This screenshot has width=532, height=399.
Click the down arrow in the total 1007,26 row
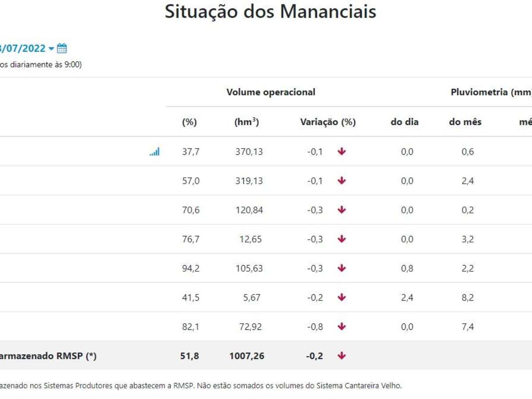coord(341,356)
